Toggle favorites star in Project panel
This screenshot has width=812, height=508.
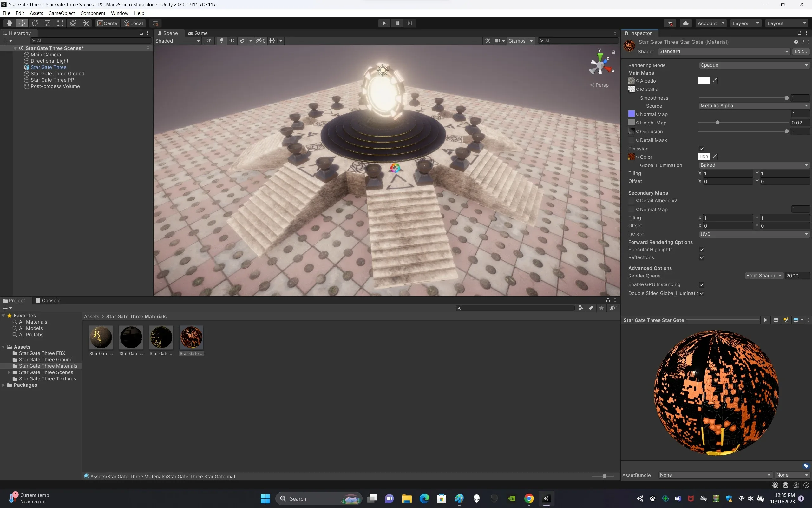pos(601,308)
